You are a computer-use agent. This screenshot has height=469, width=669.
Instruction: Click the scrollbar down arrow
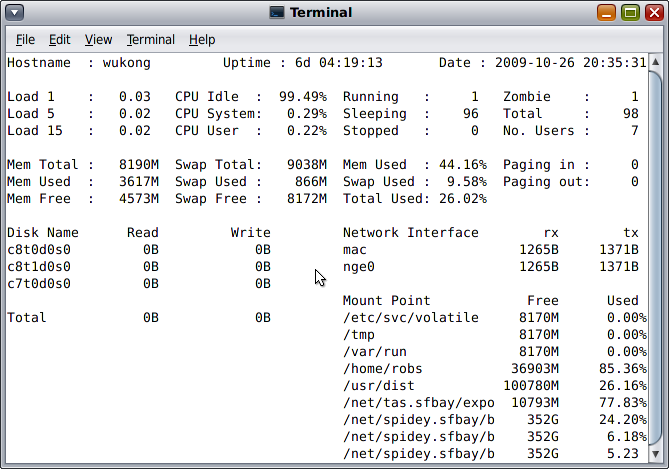coord(655,455)
